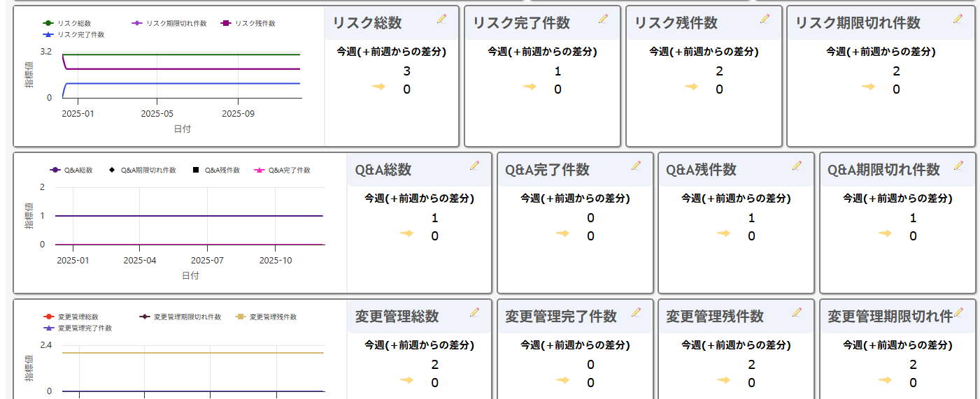Image resolution: width=980 pixels, height=399 pixels.
Task: Click the Q&A期限切れ件数 card title
Action: 883,170
